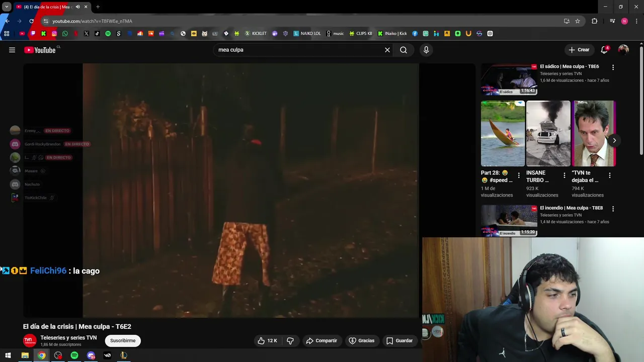644x362 pixels.
Task: Open the TikTok bookmark
Action: [x=97, y=34]
